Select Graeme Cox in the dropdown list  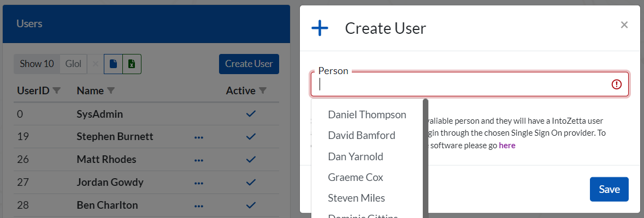click(355, 177)
